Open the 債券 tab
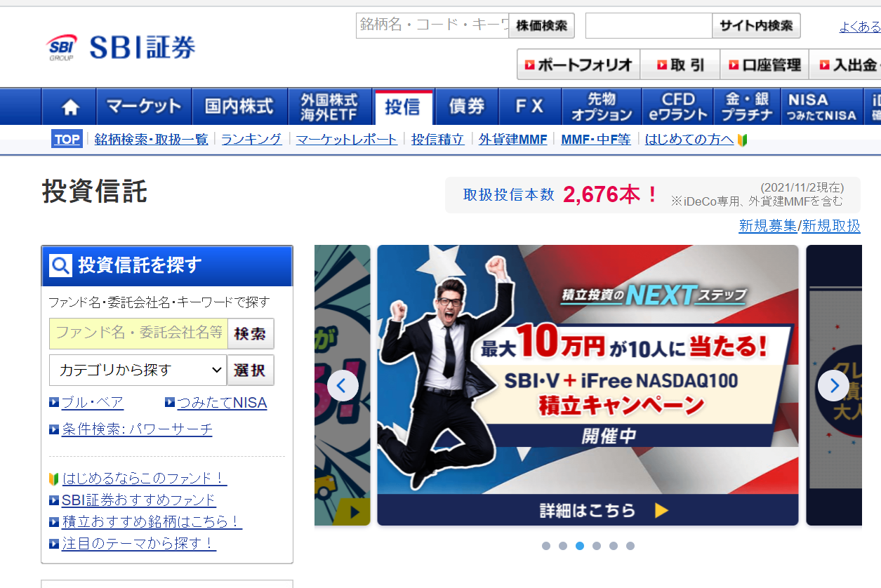Viewport: 881px width, 588px height. [467, 107]
